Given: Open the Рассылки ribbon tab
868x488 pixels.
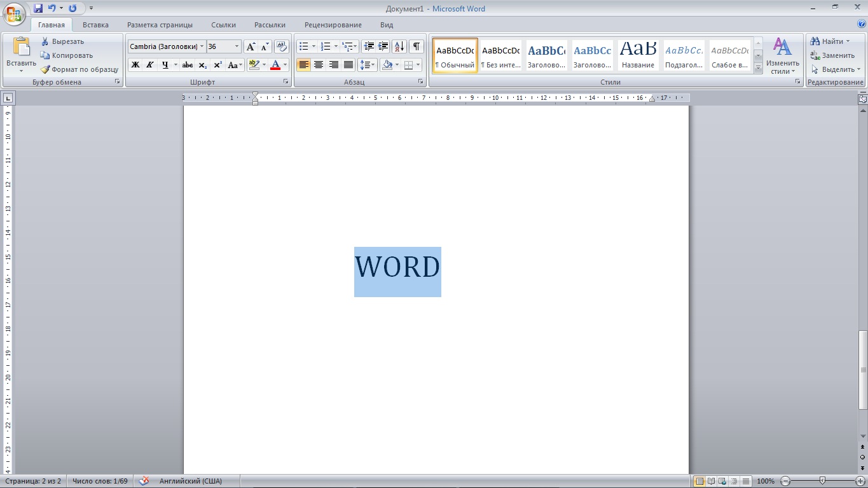Looking at the screenshot, I should [x=270, y=25].
